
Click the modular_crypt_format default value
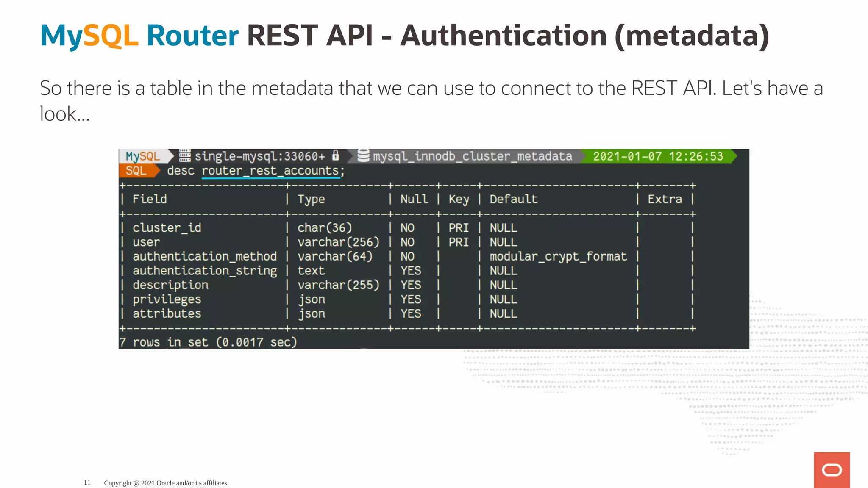point(558,257)
